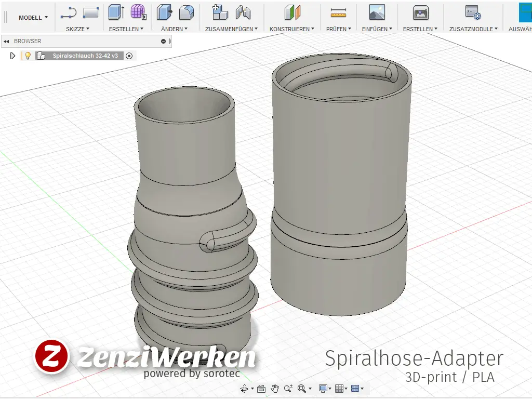Screen dimensions: 532x399
Task: Open the ZUSAMMENFÜGEN dropdown menu
Action: click(231, 29)
